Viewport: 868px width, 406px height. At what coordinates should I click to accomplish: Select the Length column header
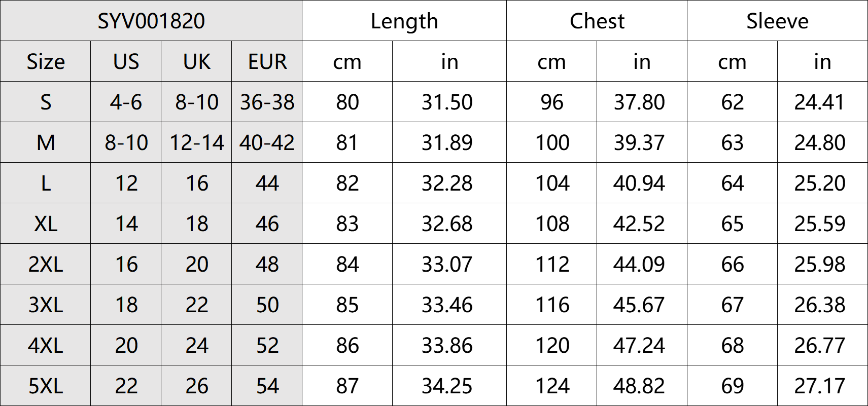tap(404, 21)
